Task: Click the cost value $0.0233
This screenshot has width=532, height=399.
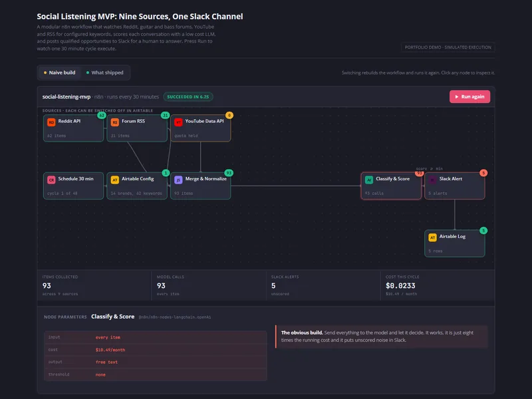Action: click(400, 286)
